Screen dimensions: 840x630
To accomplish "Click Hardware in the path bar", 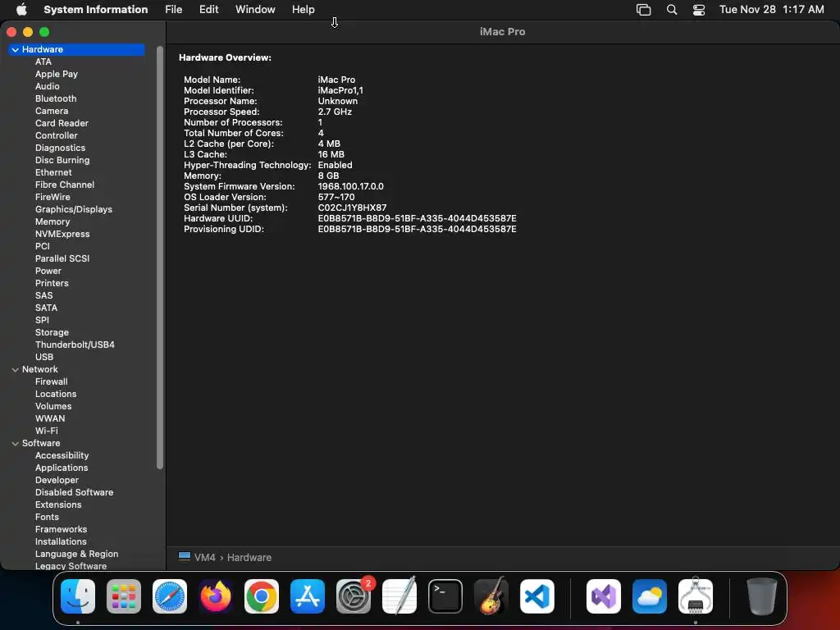I will 249,558.
